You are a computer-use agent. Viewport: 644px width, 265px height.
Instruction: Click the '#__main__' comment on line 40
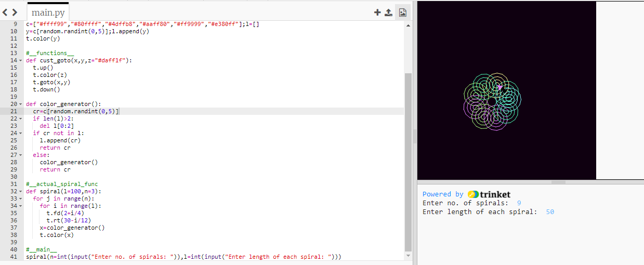point(41,249)
